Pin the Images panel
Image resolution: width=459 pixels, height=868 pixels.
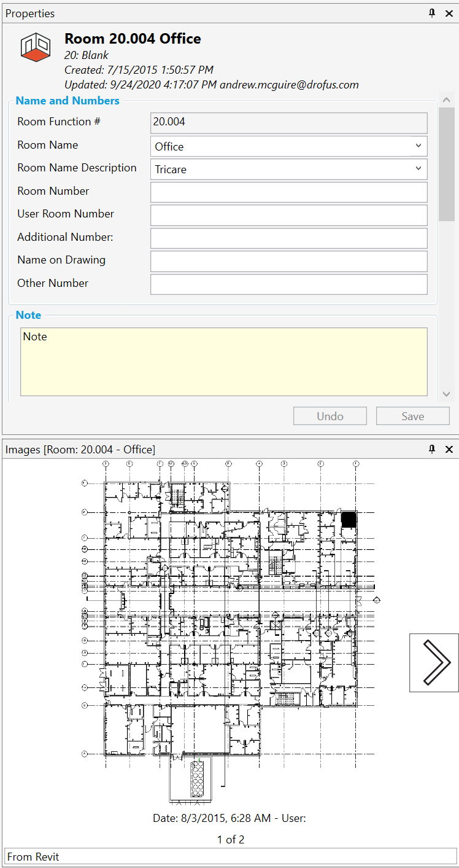click(x=432, y=449)
